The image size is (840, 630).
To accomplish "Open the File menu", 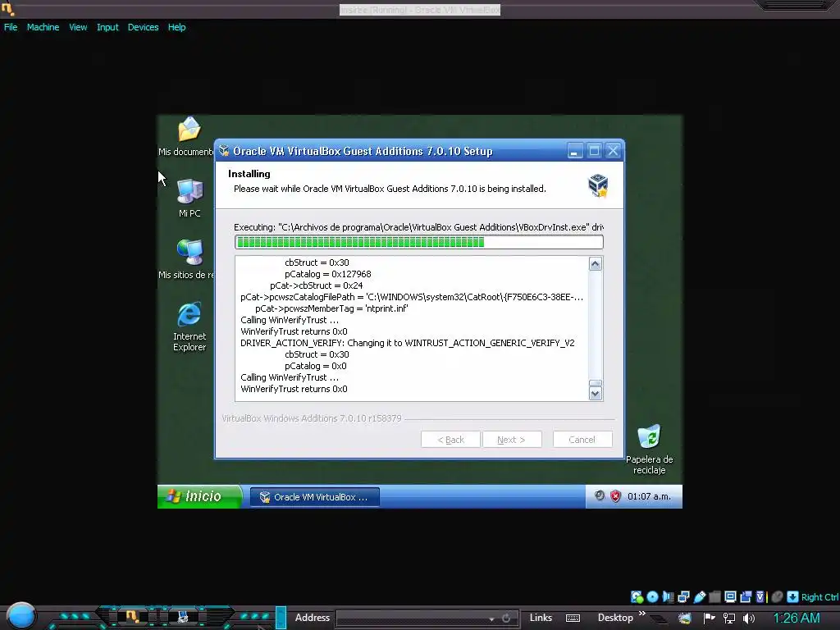I will [11, 27].
